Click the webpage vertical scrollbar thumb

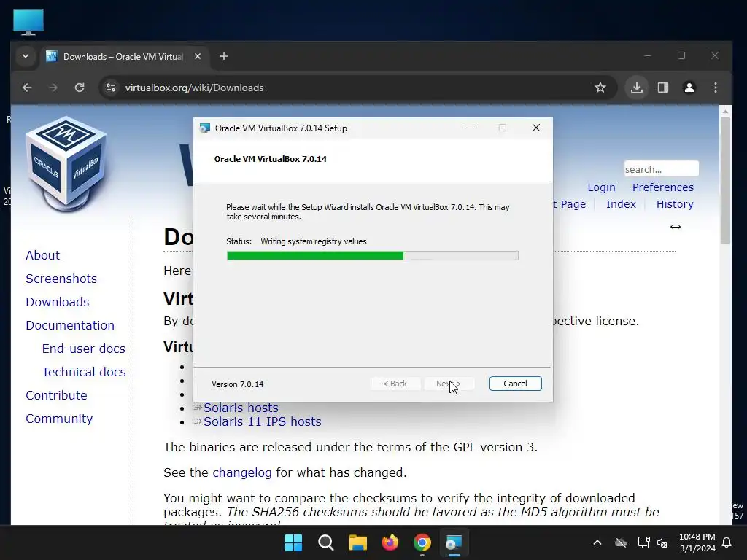(725, 180)
